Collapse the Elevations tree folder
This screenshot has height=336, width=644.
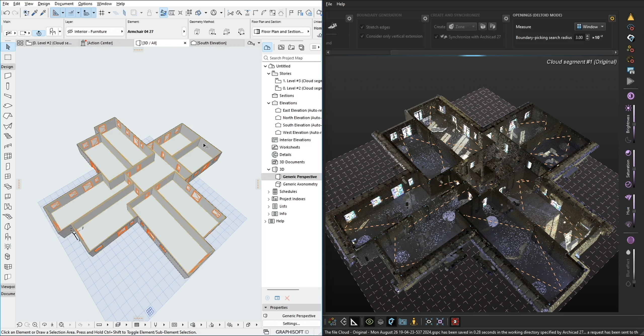pyautogui.click(x=269, y=103)
